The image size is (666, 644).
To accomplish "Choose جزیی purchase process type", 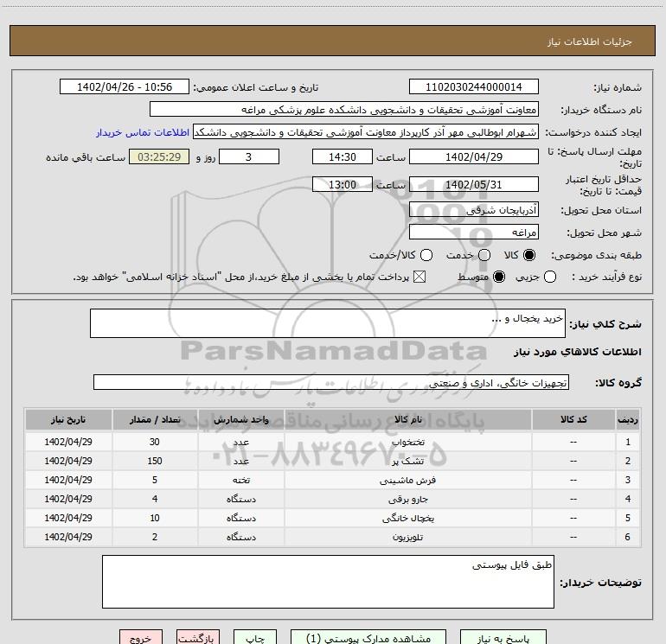I will click(x=549, y=277).
